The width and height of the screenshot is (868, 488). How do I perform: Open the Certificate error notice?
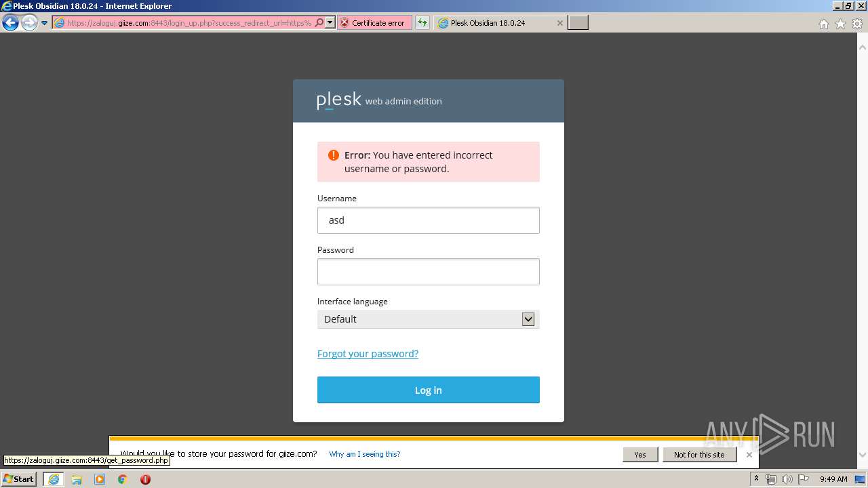[374, 23]
